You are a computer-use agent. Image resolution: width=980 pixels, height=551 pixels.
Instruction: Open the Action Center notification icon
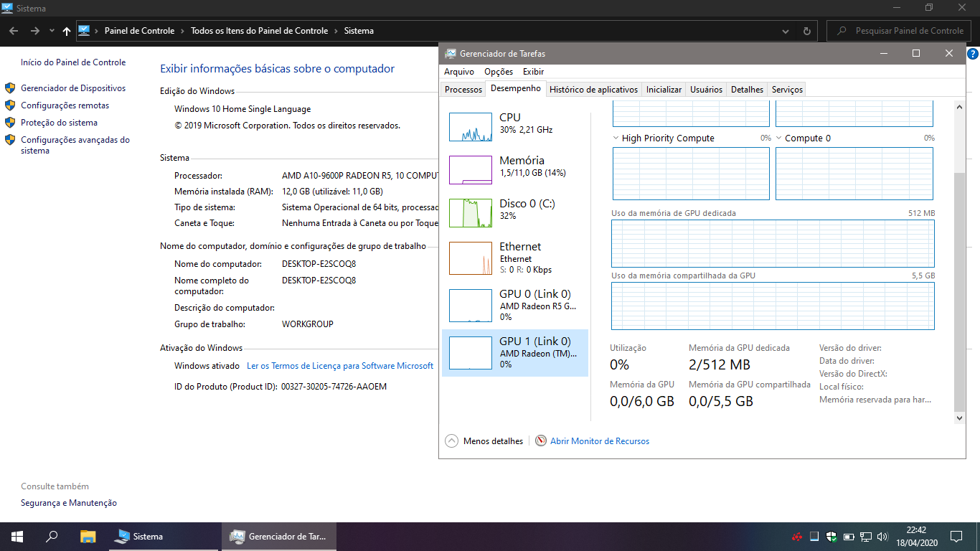tap(956, 537)
